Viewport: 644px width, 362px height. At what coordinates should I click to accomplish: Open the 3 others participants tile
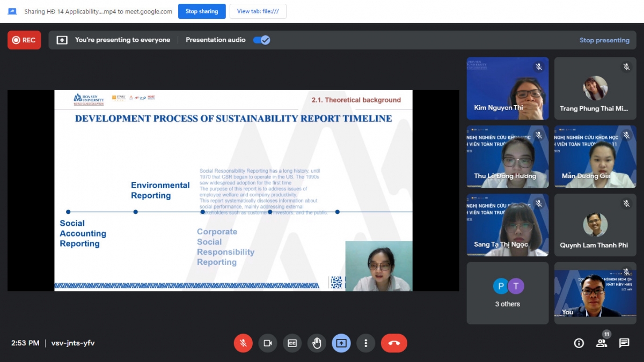coord(507,293)
